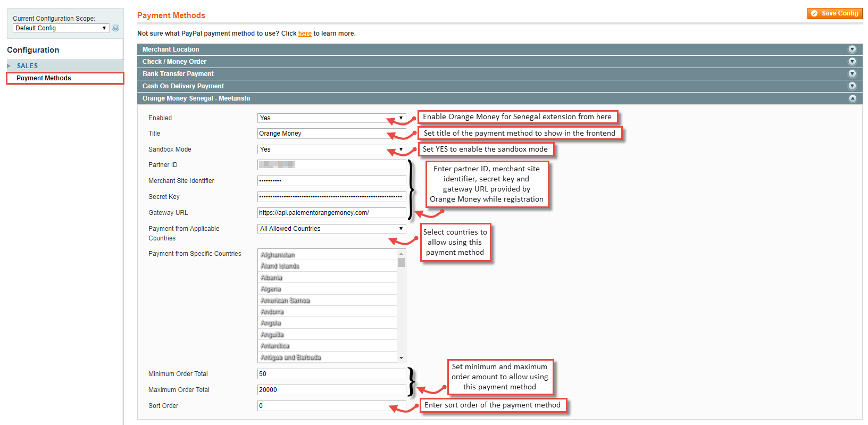Expand the Cash On Delivery Payment section
The width and height of the screenshot is (868, 425).
(x=499, y=86)
